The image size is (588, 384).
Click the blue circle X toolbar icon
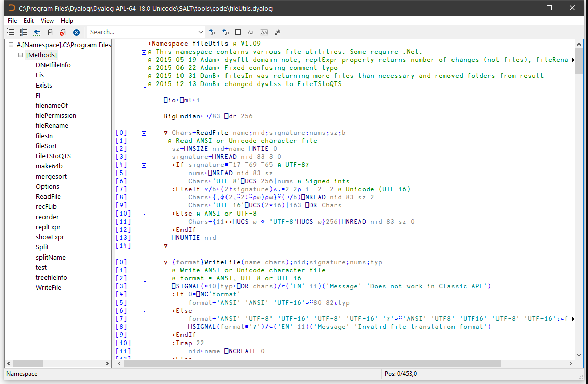point(76,32)
